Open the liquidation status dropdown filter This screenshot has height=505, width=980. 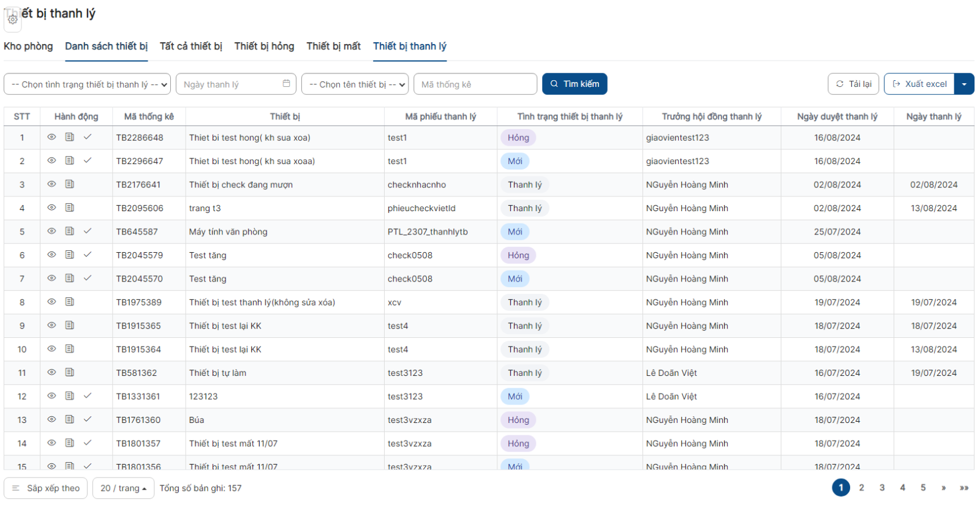point(88,84)
